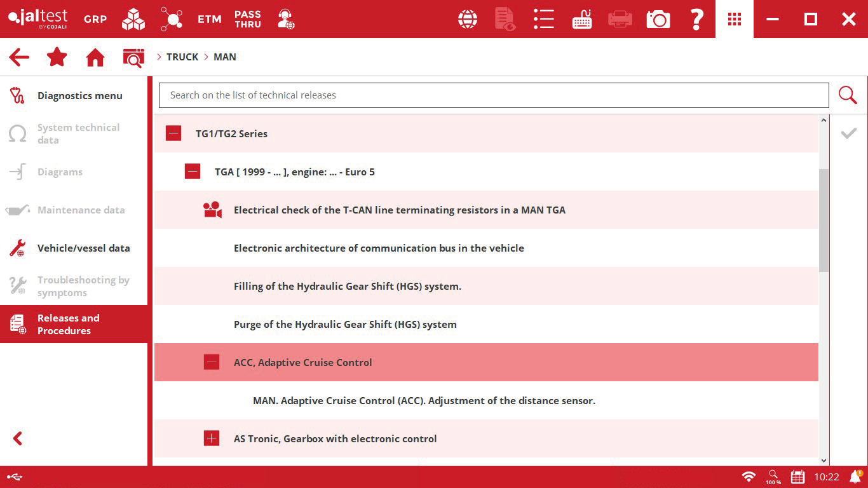Click the video icon for T-CAN check

[x=212, y=210]
